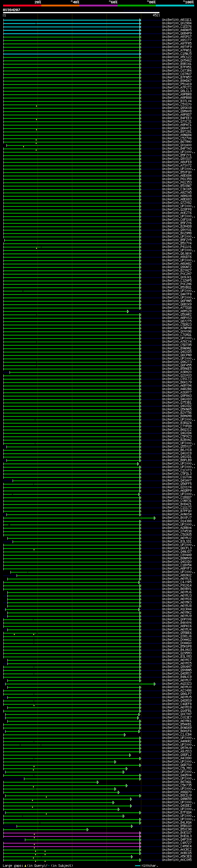Screen dimensions: 197x868
Task: Click the orange ~40% identity legend bar
Action: point(60,6)
